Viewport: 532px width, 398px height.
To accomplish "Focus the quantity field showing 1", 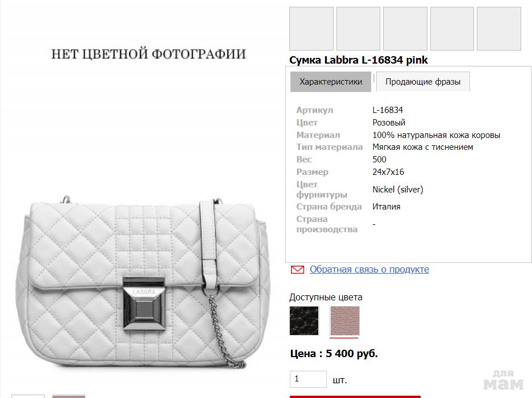I will tap(308, 379).
